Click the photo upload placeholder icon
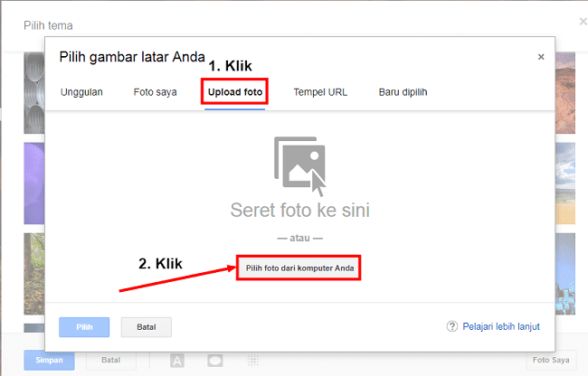 300,166
